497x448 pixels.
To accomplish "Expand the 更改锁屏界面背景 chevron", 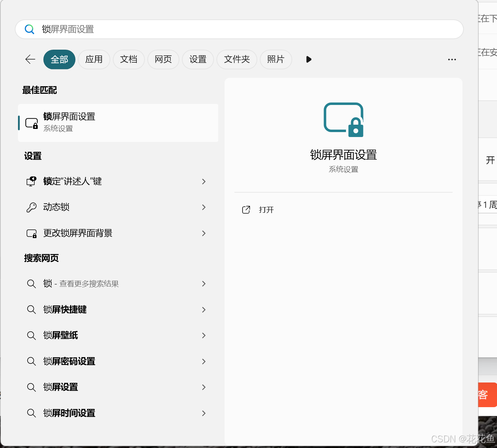I will (x=204, y=233).
